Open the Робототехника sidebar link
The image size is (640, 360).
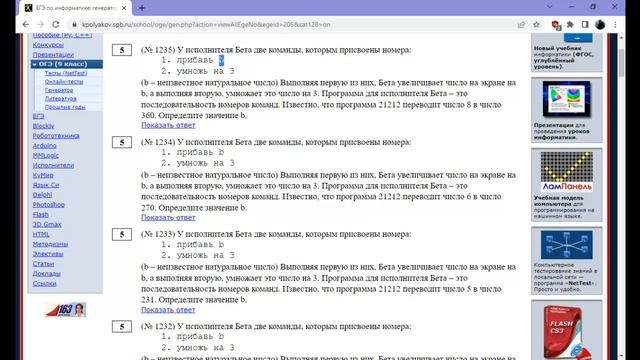56,136
